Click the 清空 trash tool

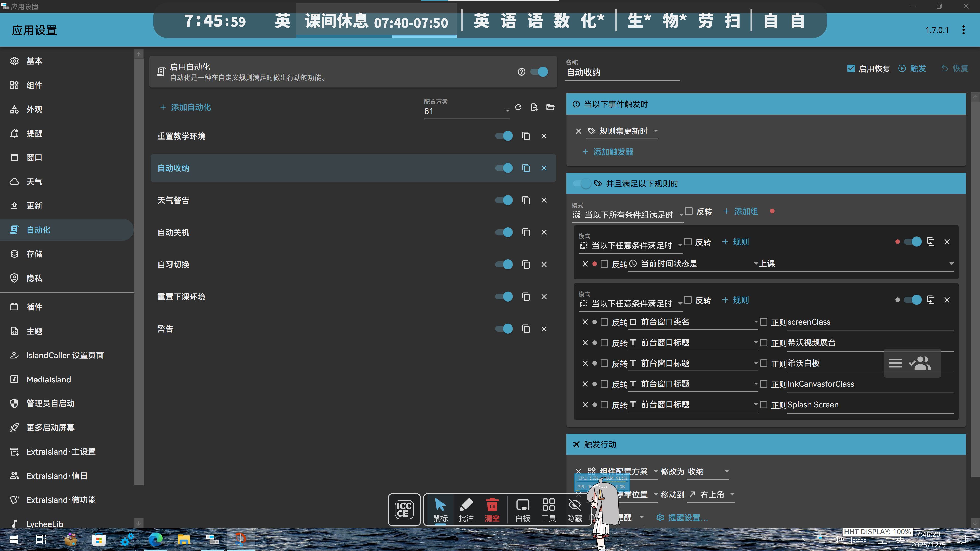[492, 510]
